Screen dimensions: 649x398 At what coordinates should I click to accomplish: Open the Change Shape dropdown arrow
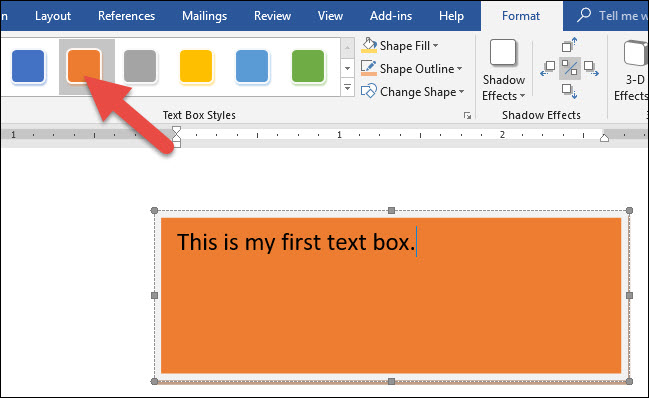[462, 91]
